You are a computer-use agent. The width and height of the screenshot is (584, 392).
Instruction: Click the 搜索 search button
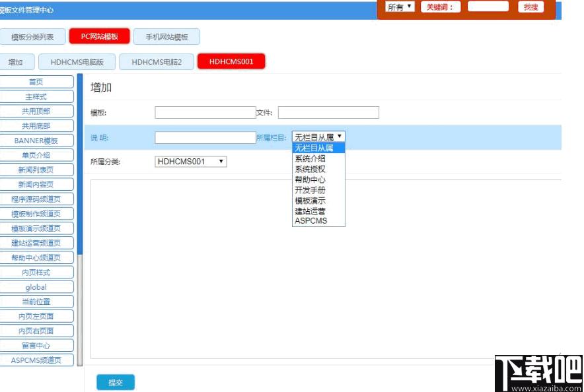[x=530, y=7]
